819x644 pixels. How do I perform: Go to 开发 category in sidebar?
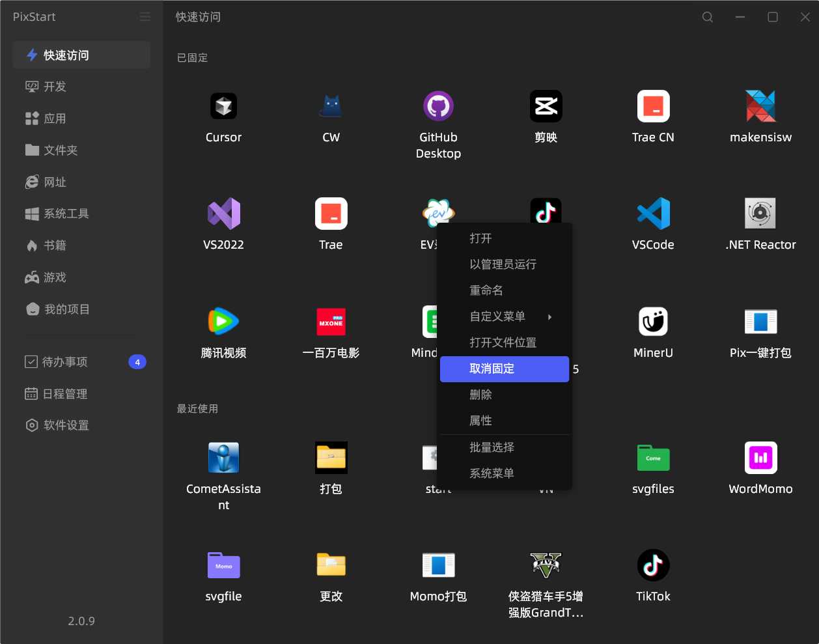pyautogui.click(x=81, y=87)
